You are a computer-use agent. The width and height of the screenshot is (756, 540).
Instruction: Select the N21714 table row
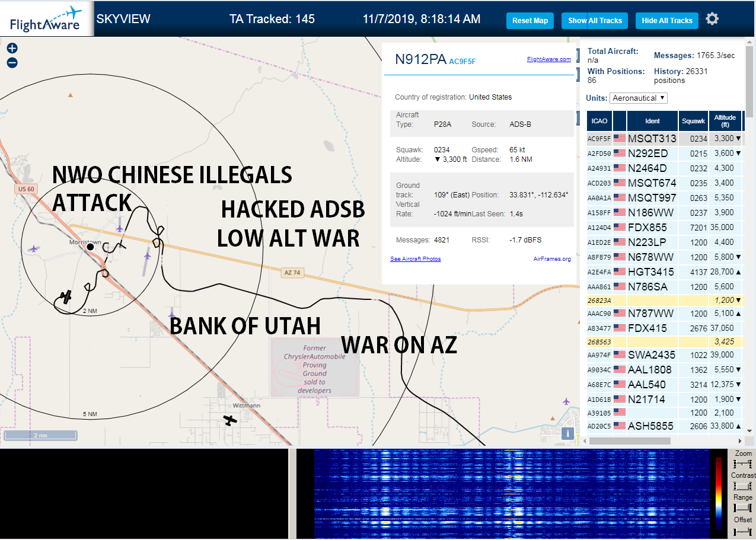click(664, 399)
